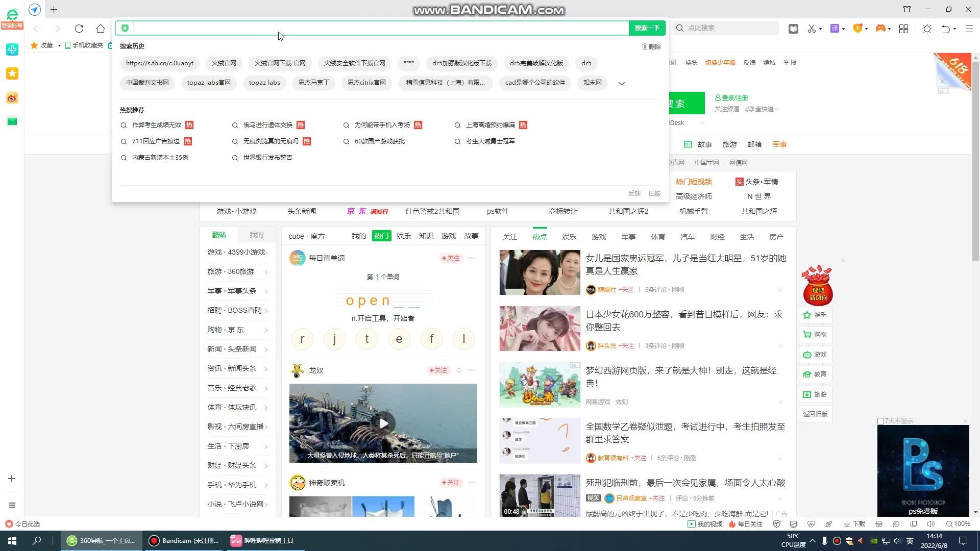Open the green mail sidebar icon
The height and width of the screenshot is (551, 980).
click(x=12, y=121)
